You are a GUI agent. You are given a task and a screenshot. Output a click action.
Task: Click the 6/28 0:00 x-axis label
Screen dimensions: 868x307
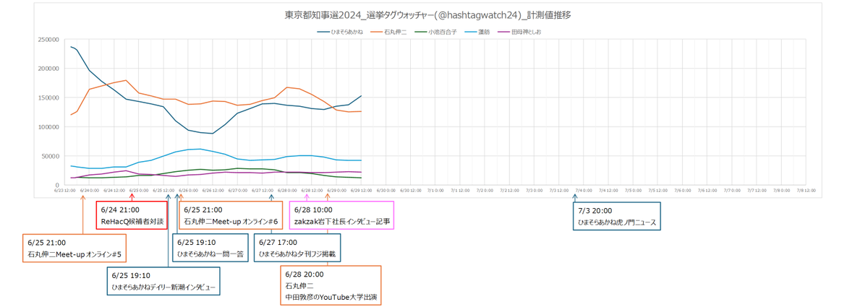pos(287,191)
